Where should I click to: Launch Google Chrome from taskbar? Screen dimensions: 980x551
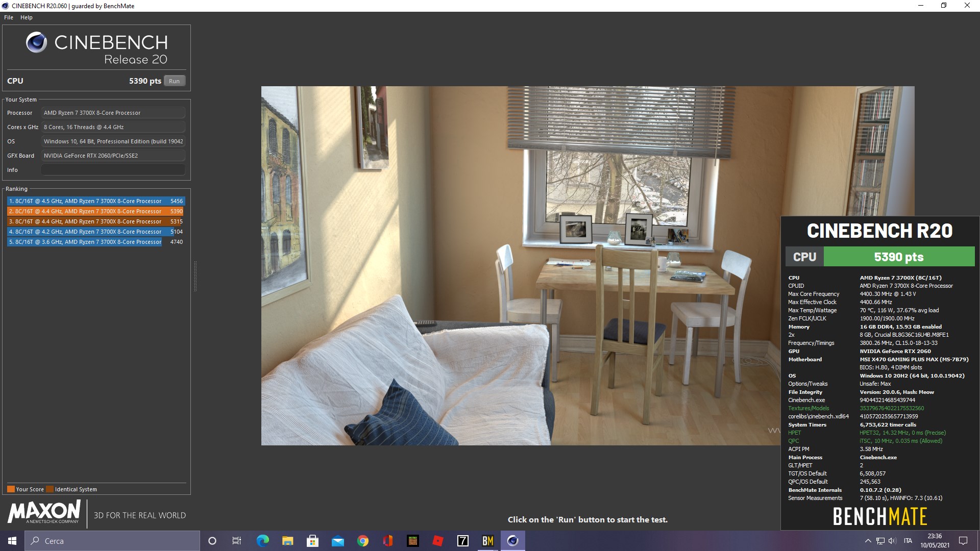[362, 541]
